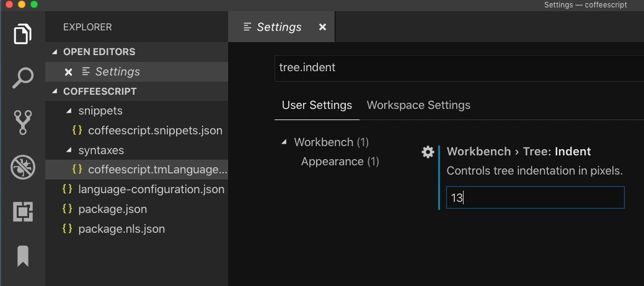Select the Settings editor tab

click(x=281, y=27)
